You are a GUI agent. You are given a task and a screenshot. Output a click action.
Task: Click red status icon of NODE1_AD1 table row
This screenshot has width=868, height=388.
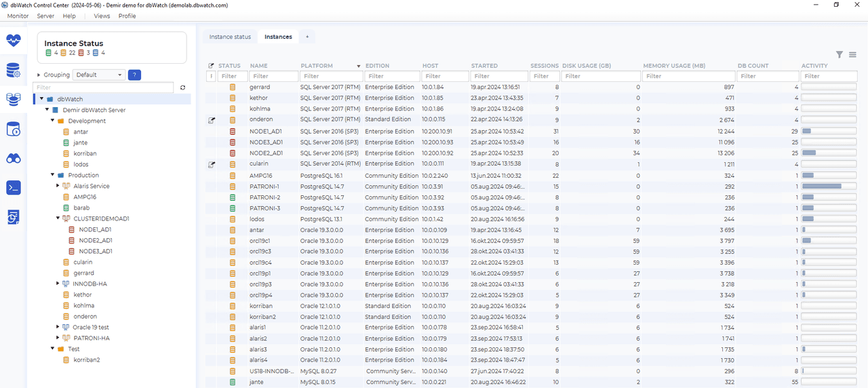(233, 132)
